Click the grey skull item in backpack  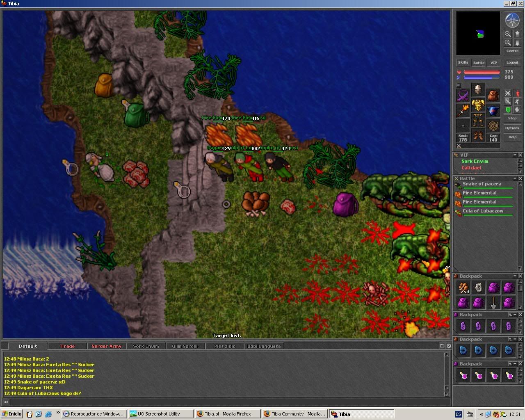pos(478,288)
